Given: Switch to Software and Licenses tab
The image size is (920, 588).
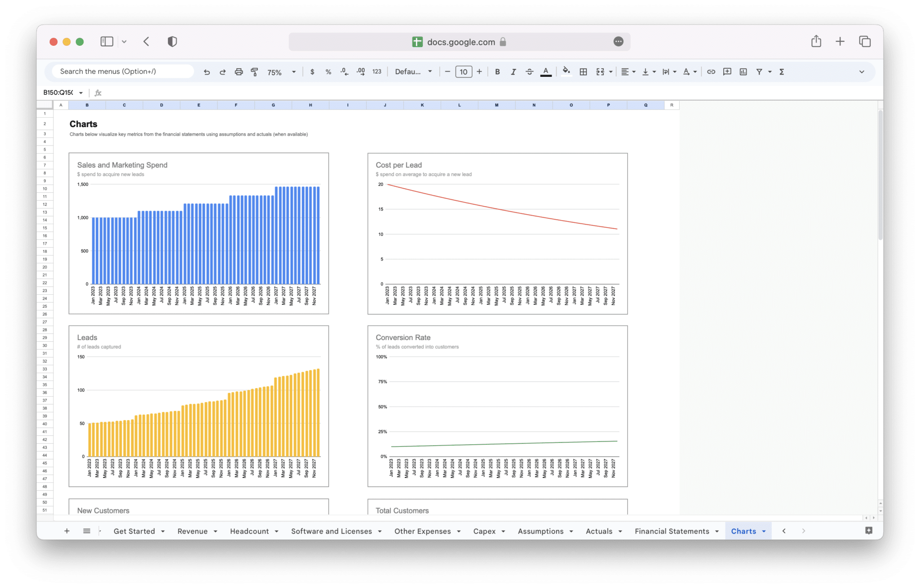Looking at the screenshot, I should (x=332, y=531).
